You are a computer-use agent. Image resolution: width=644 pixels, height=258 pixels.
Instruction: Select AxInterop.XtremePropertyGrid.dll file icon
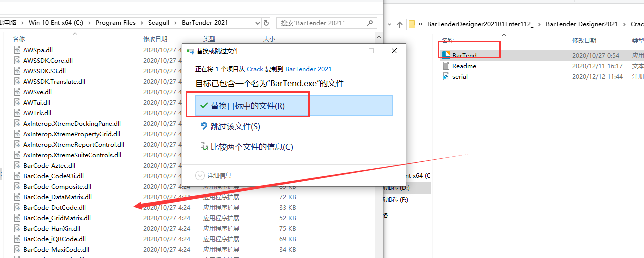tap(18, 134)
